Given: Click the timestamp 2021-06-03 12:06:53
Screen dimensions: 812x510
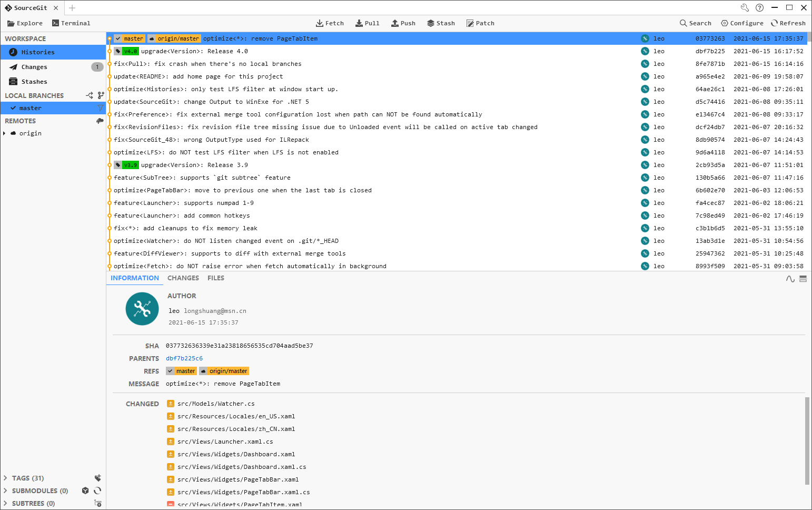Looking at the screenshot, I should tap(768, 190).
